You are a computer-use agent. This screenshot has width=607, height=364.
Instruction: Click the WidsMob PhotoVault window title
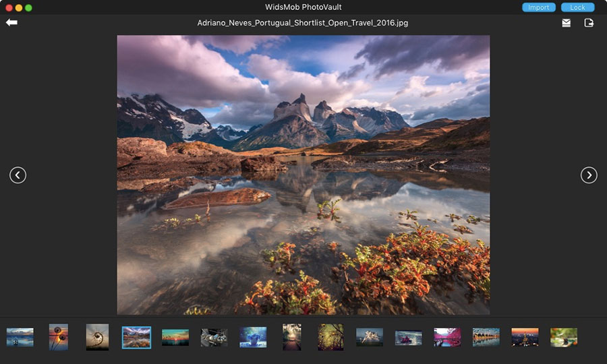303,7
